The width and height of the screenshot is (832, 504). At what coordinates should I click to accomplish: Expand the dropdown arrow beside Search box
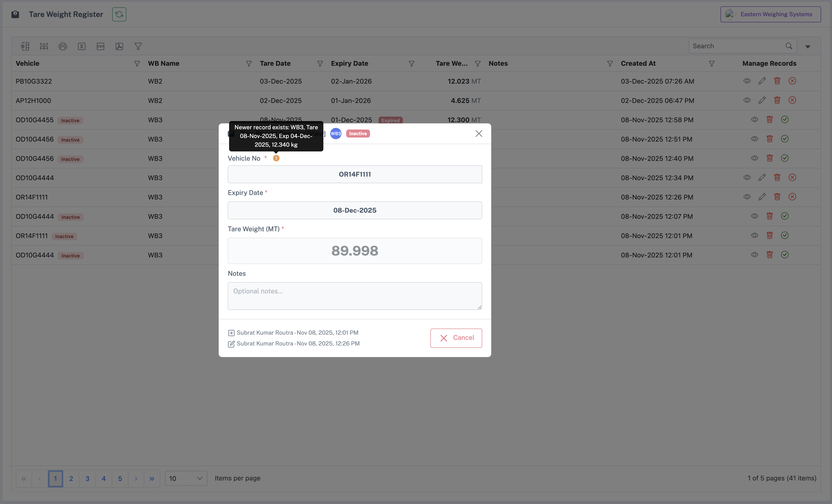[x=808, y=47]
